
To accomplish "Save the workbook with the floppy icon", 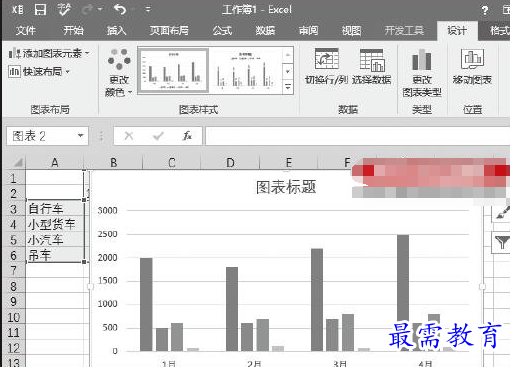I will [40, 9].
